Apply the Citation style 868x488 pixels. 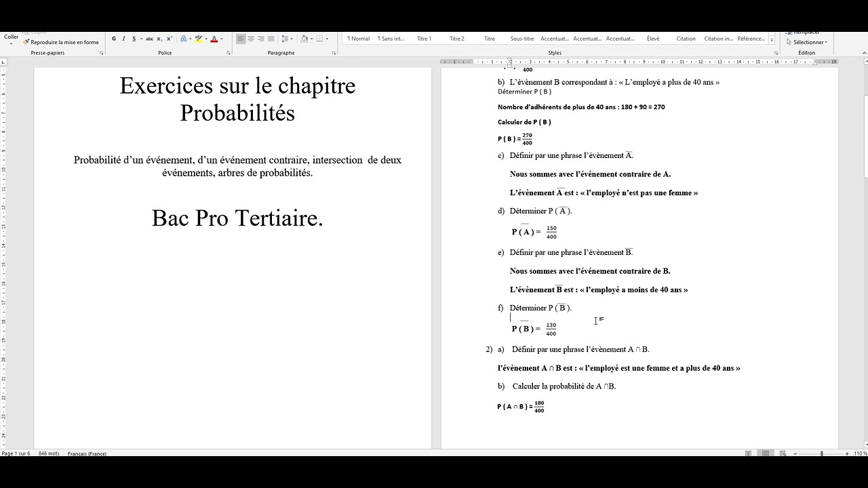686,39
